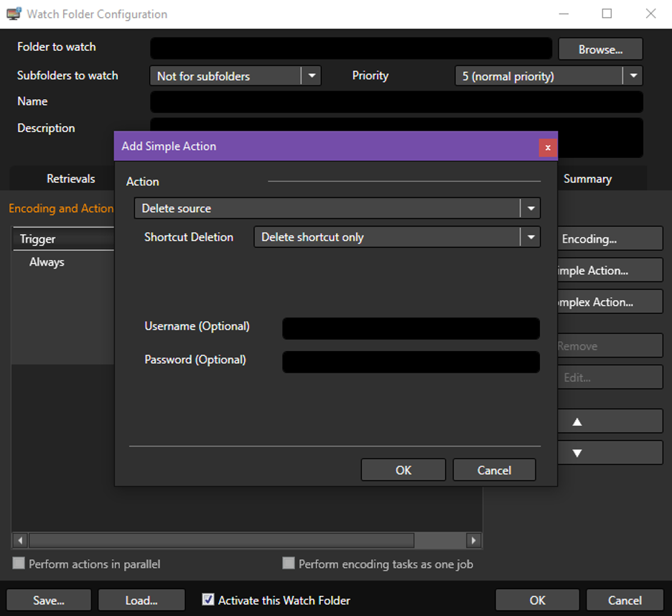
Task: Click the Password (Optional) field
Action: coord(411,362)
